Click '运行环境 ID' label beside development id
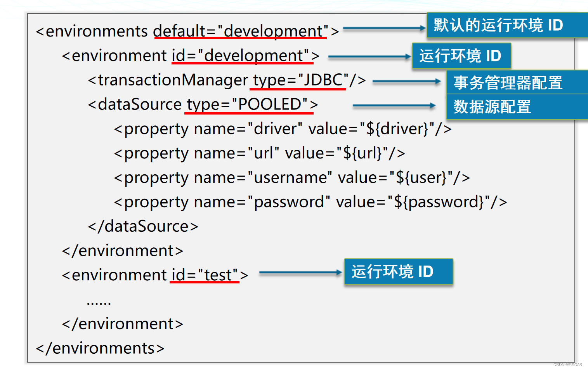The image size is (588, 370). pyautogui.click(x=461, y=56)
